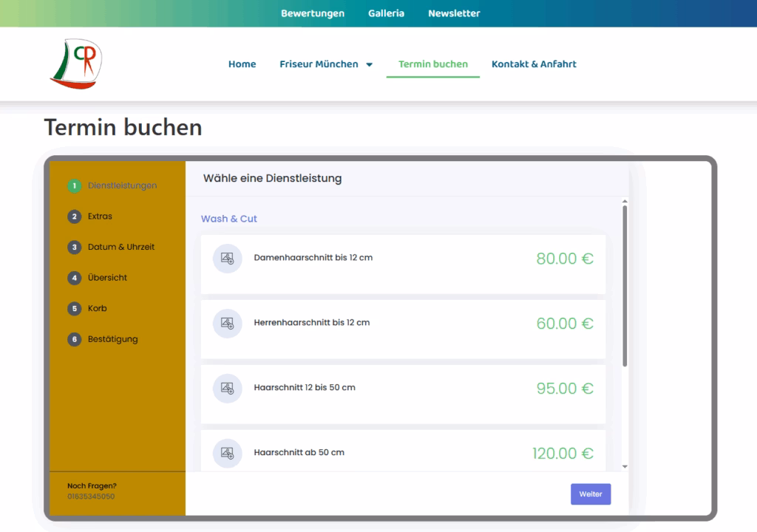The width and height of the screenshot is (757, 532).
Task: Open the Kontakt & Anfahrt menu item
Action: (x=534, y=64)
